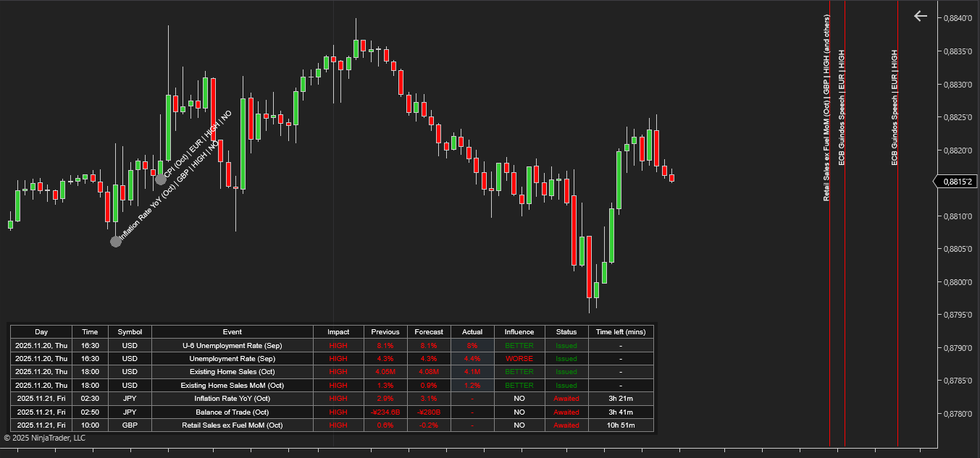Click the Time left (mins) column header
Viewport: 980px width, 458px height.
pyautogui.click(x=620, y=332)
